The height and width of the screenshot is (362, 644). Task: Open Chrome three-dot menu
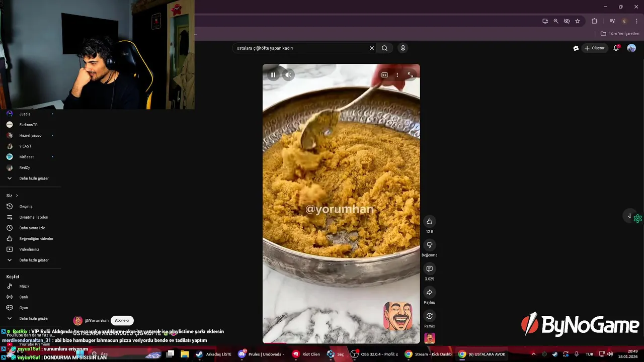[636, 21]
